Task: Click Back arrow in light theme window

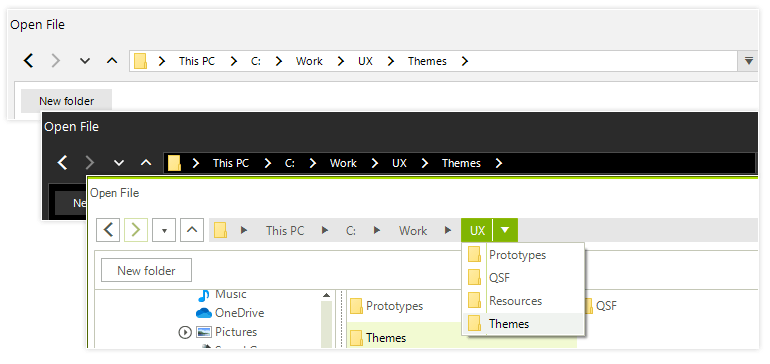Action: coord(29,61)
